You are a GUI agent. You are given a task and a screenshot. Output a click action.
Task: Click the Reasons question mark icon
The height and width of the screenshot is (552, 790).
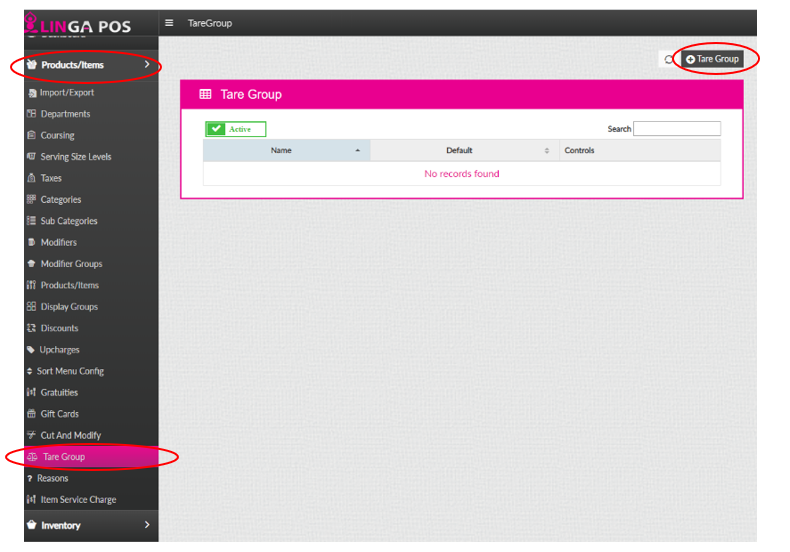tap(30, 478)
